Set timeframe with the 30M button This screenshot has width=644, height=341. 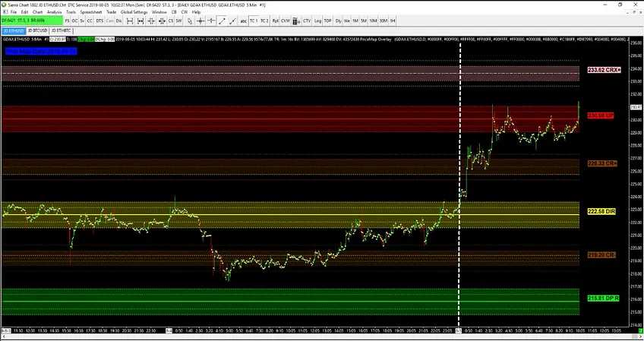[x=383, y=21]
